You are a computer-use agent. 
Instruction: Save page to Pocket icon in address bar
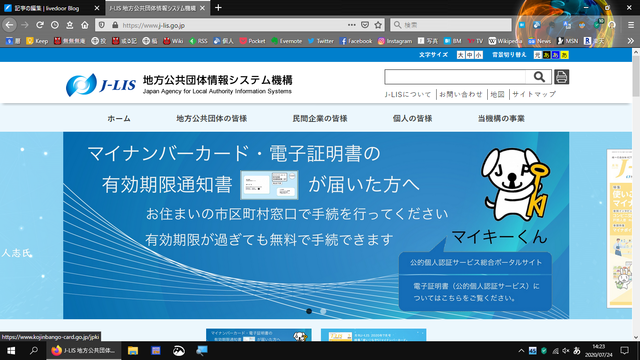click(365, 25)
